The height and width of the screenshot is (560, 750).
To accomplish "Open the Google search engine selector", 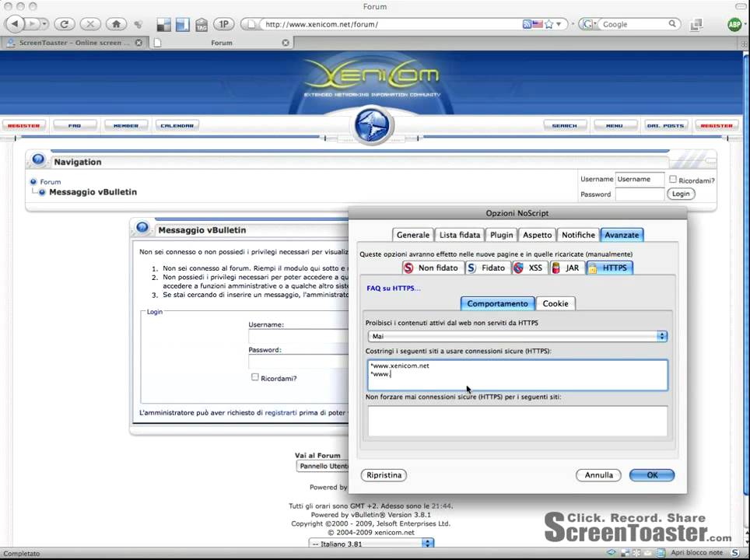I will (588, 24).
